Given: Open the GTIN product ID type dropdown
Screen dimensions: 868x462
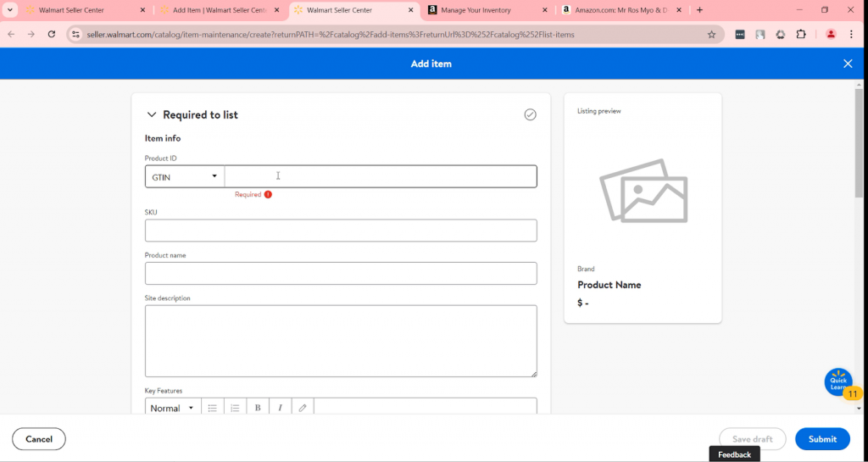Looking at the screenshot, I should pyautogui.click(x=185, y=176).
